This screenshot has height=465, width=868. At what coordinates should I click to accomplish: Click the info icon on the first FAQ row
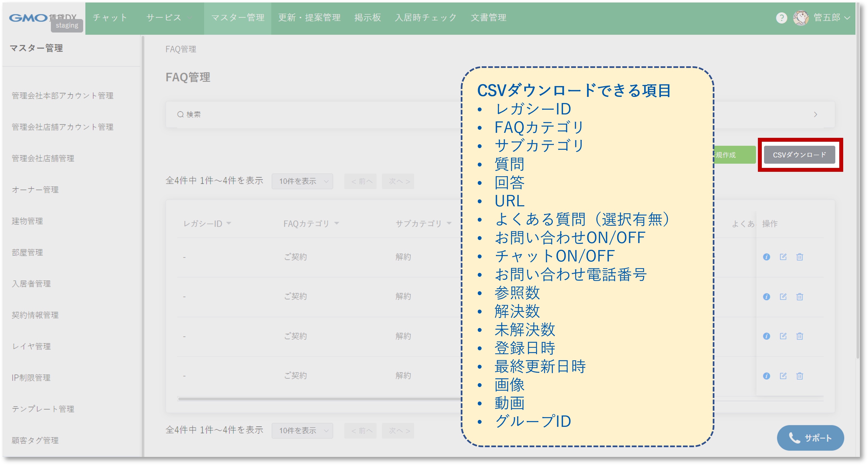tap(767, 257)
